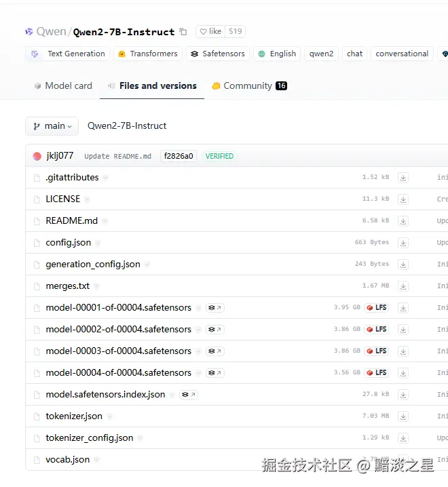The image size is (448, 487).
Task: Download model-00003-of-00004.safetensors via download icon
Action: click(403, 351)
